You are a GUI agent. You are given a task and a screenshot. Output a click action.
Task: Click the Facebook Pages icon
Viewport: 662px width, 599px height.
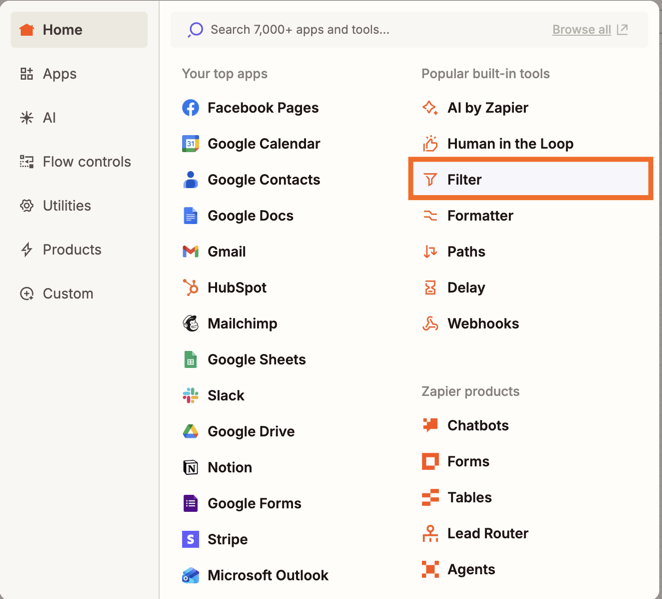[x=190, y=108]
